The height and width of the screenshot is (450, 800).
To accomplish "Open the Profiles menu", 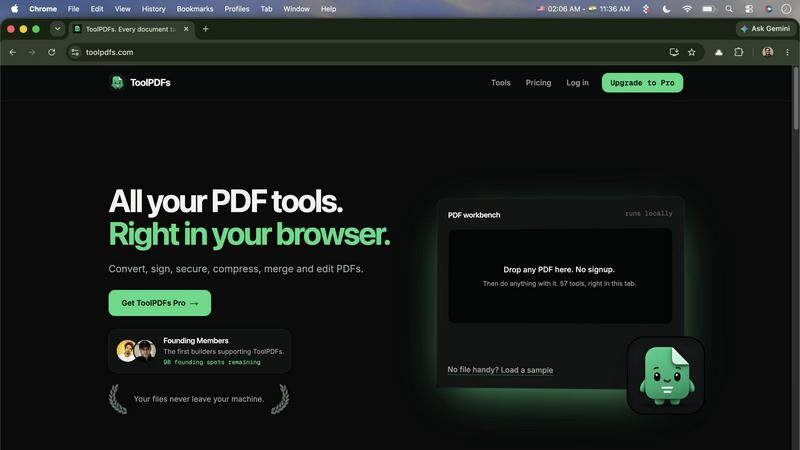I will tap(237, 9).
